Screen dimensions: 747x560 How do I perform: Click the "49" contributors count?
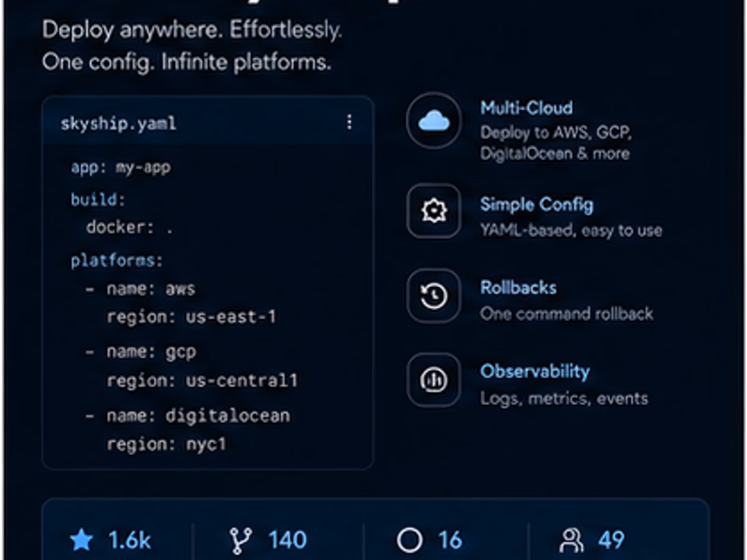(612, 541)
